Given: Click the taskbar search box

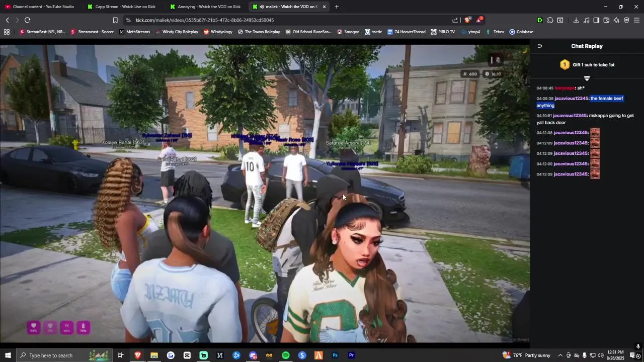Looking at the screenshot, I should point(63,355).
